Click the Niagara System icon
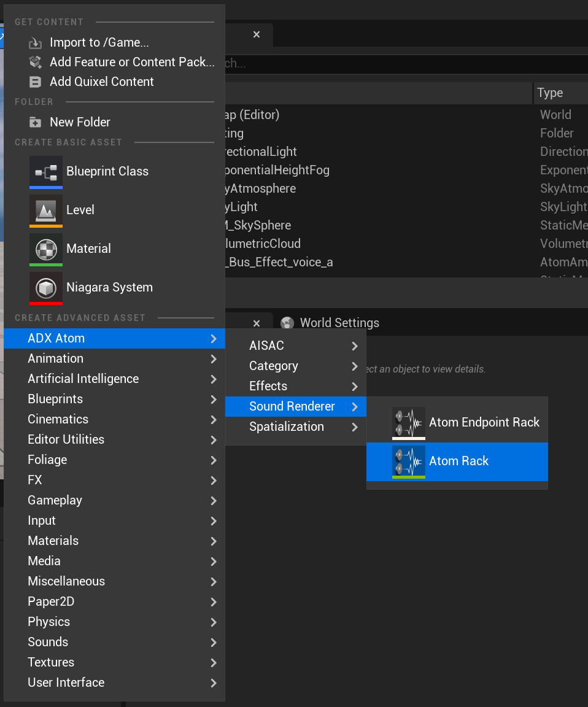 [46, 288]
